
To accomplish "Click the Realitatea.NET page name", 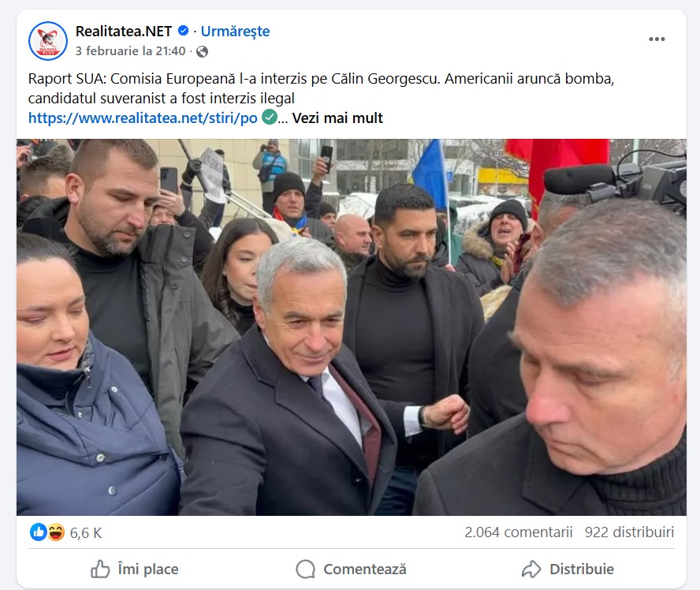I will [x=124, y=32].
